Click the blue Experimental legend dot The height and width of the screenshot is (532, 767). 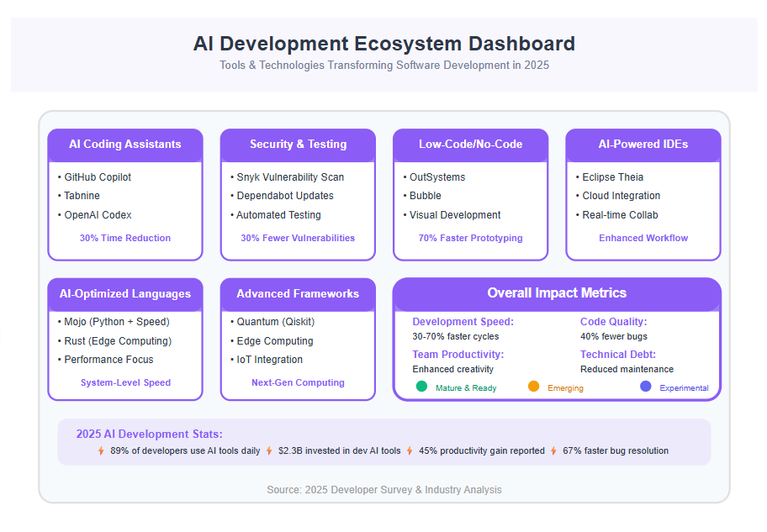pyautogui.click(x=646, y=387)
